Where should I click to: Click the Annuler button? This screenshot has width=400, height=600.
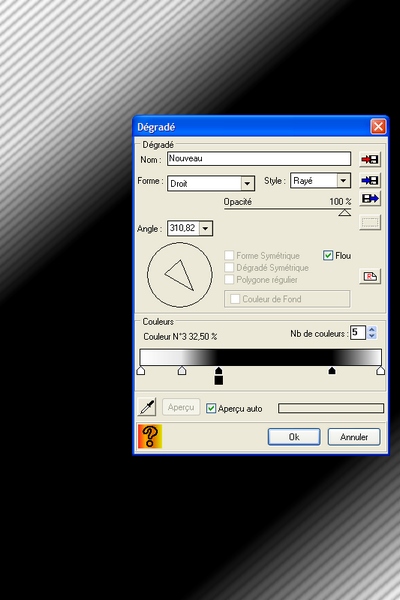(354, 437)
